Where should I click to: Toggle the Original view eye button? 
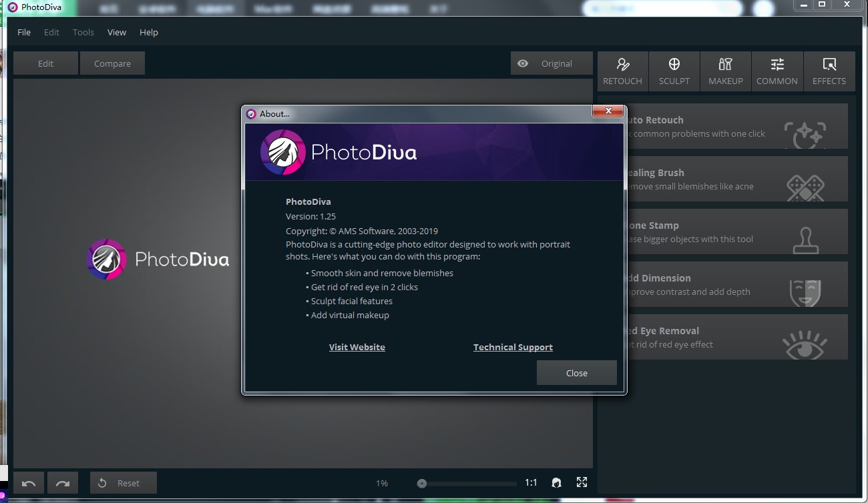point(552,63)
